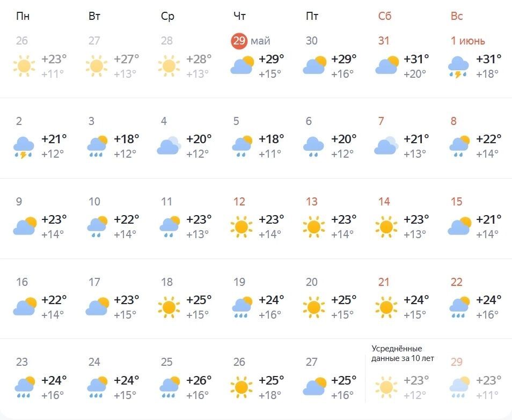Click the rain icon on day 19

click(x=242, y=307)
